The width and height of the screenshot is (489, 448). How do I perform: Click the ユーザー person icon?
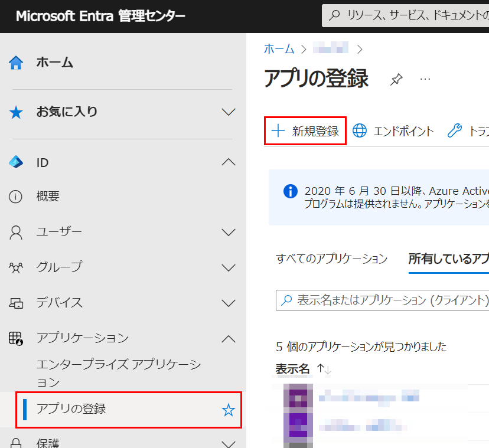(x=16, y=233)
